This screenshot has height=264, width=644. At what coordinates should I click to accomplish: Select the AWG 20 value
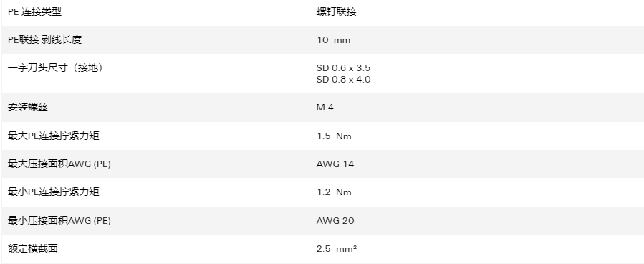click(335, 221)
